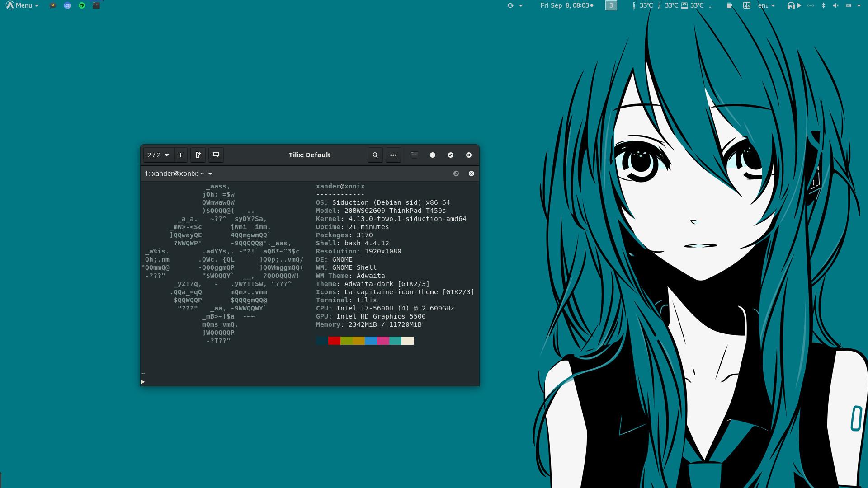868x488 pixels.
Task: Maximize the xander@xonix terminal pane
Action: pos(456,174)
